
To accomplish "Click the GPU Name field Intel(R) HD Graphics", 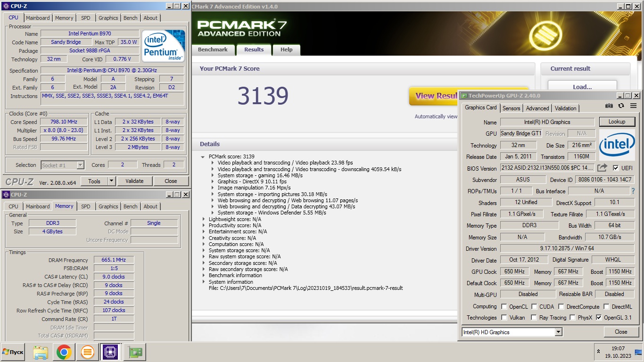I will (547, 122).
